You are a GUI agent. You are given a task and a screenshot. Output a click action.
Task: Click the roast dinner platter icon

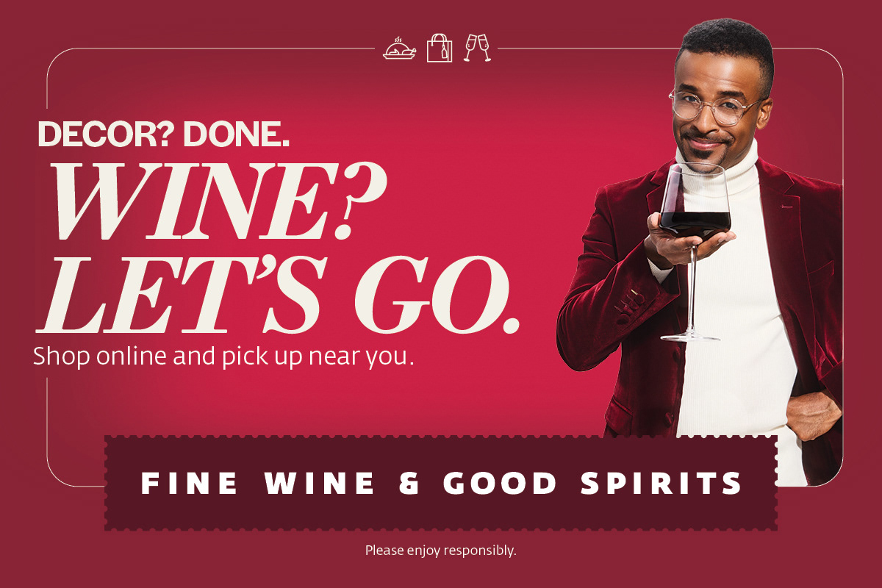[400, 49]
